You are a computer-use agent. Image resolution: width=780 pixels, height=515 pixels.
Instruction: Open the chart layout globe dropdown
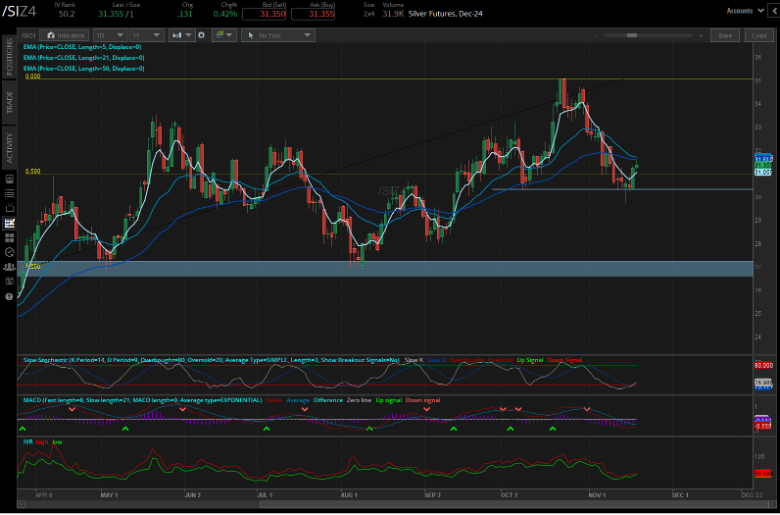click(224, 35)
